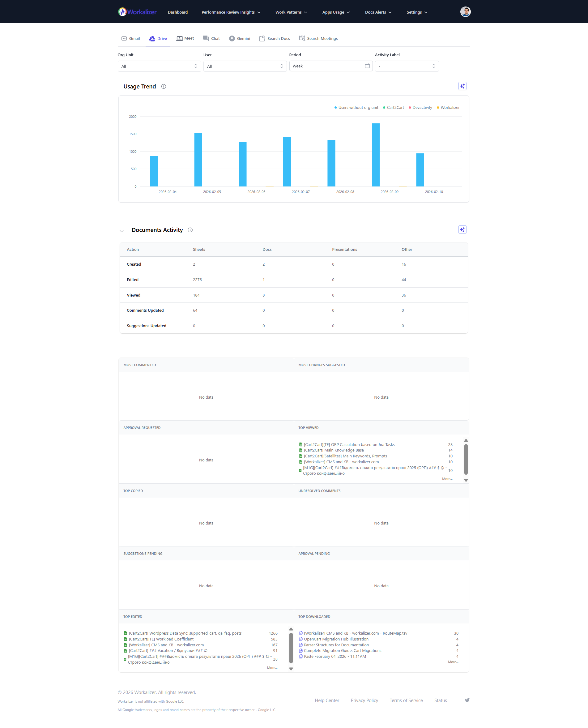Open the calendar picker in the Period field
The height and width of the screenshot is (728, 588).
tap(368, 66)
